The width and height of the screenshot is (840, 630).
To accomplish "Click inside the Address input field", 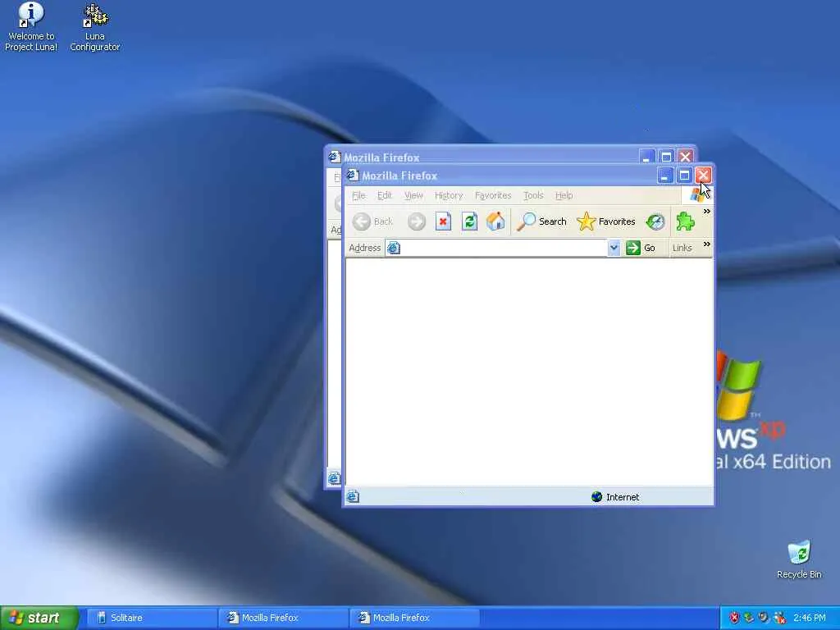I will (504, 248).
